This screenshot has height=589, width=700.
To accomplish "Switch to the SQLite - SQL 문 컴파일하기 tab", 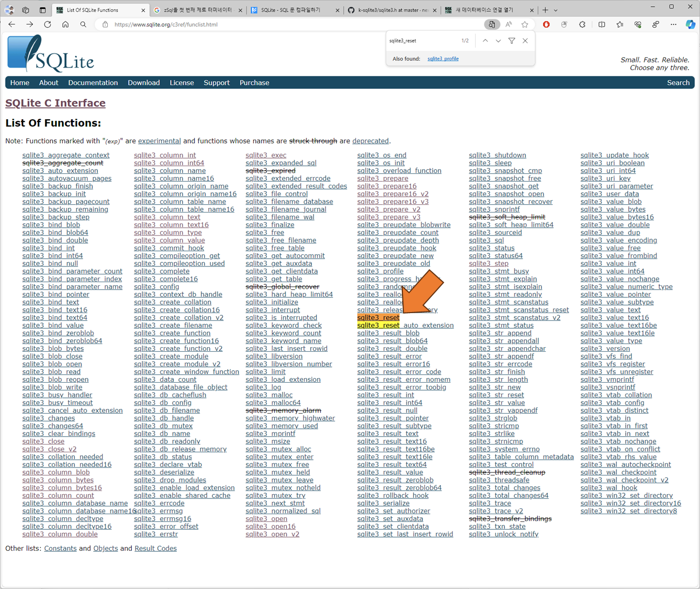I will pyautogui.click(x=295, y=10).
